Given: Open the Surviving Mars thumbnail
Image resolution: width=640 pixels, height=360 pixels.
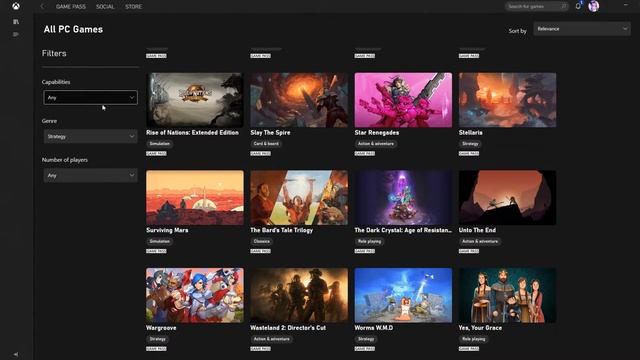Looking at the screenshot, I should (x=195, y=198).
